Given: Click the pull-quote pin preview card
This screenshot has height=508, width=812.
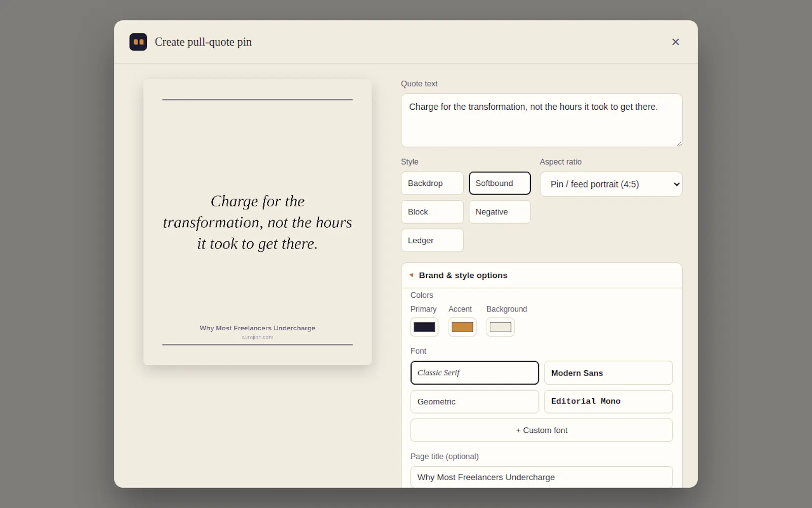Looking at the screenshot, I should coord(257,222).
